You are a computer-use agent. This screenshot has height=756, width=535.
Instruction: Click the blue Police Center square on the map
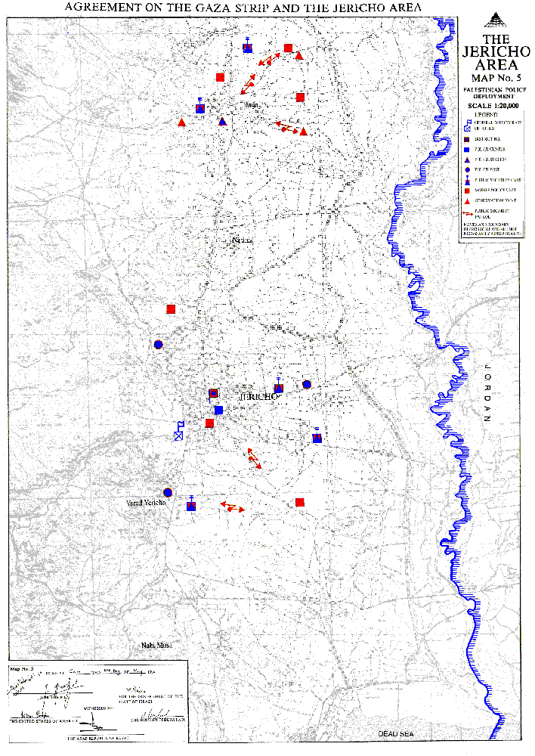click(x=218, y=411)
